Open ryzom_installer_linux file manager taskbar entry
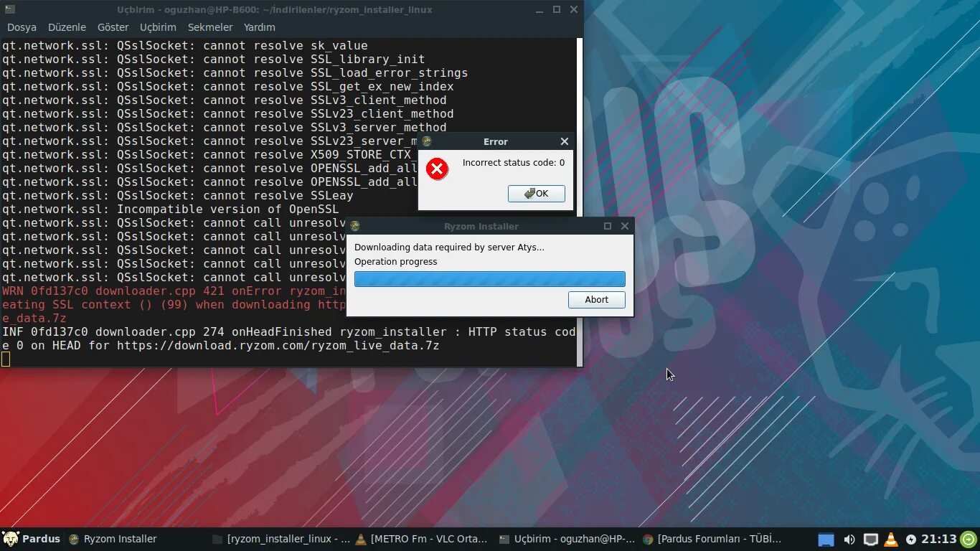Image resolution: width=980 pixels, height=551 pixels. [x=281, y=539]
